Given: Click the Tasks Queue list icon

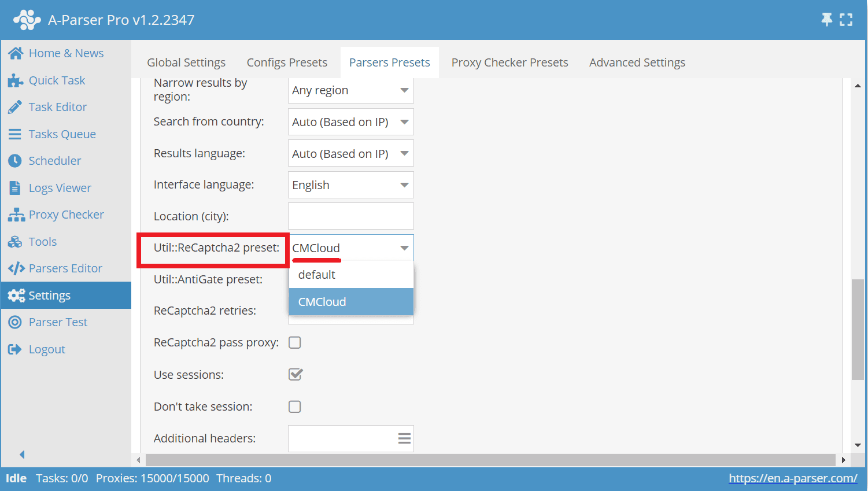Looking at the screenshot, I should [15, 134].
